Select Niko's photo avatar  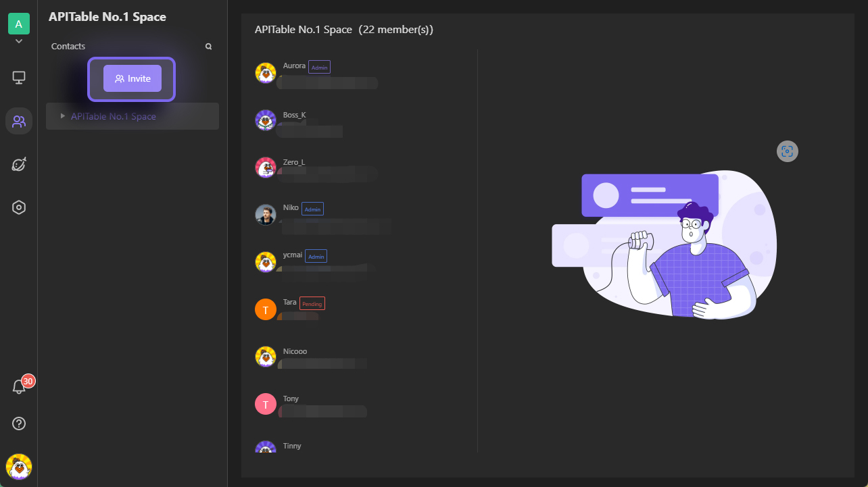coord(266,215)
